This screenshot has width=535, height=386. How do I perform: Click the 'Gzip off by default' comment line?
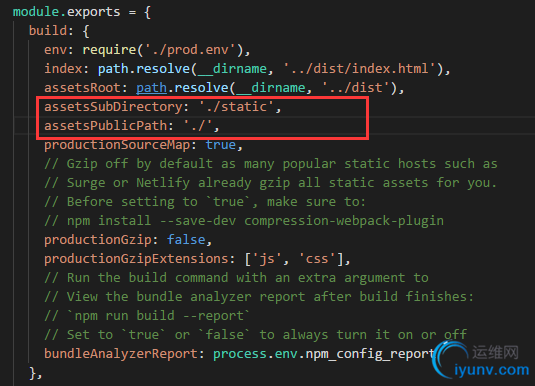(271, 164)
